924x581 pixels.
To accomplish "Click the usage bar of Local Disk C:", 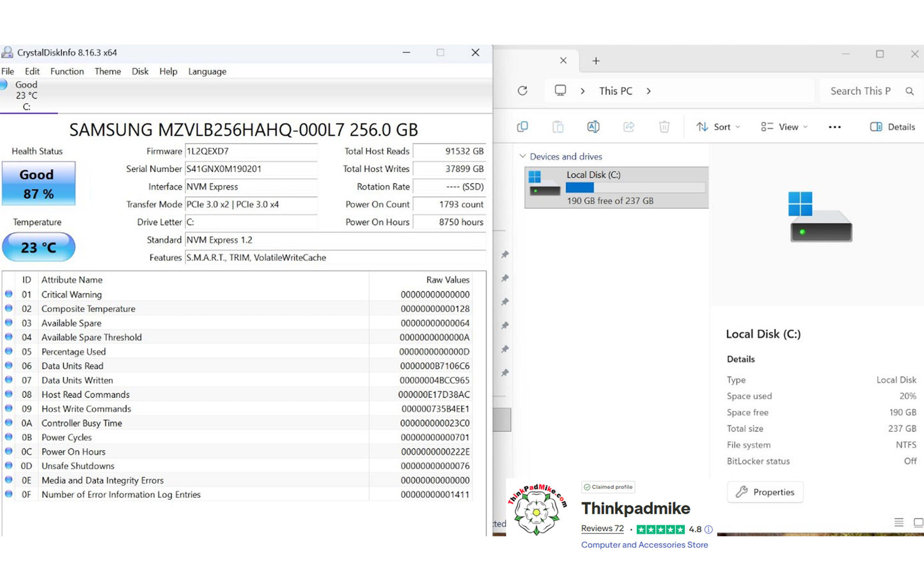I will point(635,187).
